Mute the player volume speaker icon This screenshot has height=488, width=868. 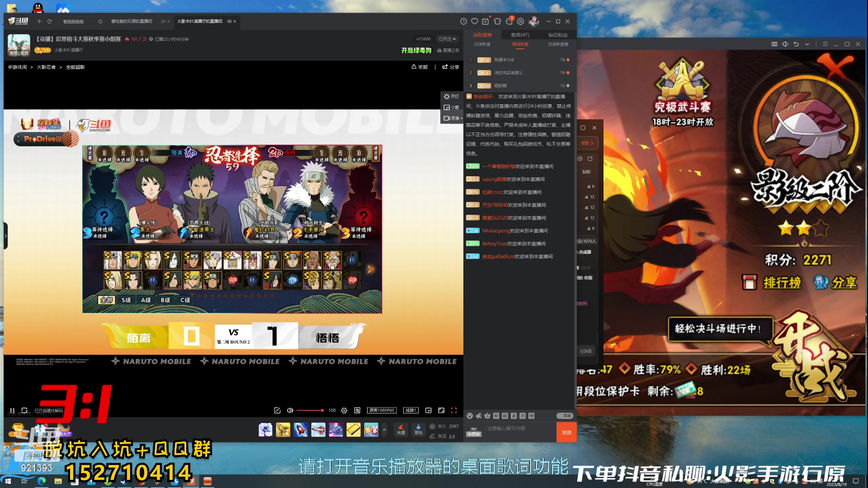(x=290, y=410)
